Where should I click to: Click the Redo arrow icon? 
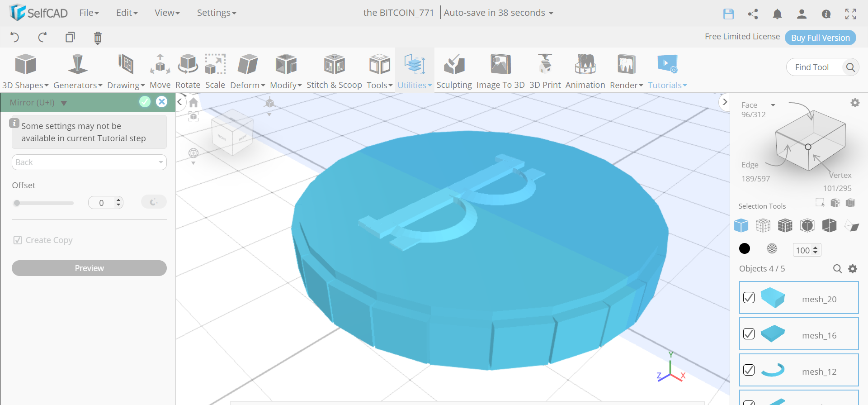(42, 37)
